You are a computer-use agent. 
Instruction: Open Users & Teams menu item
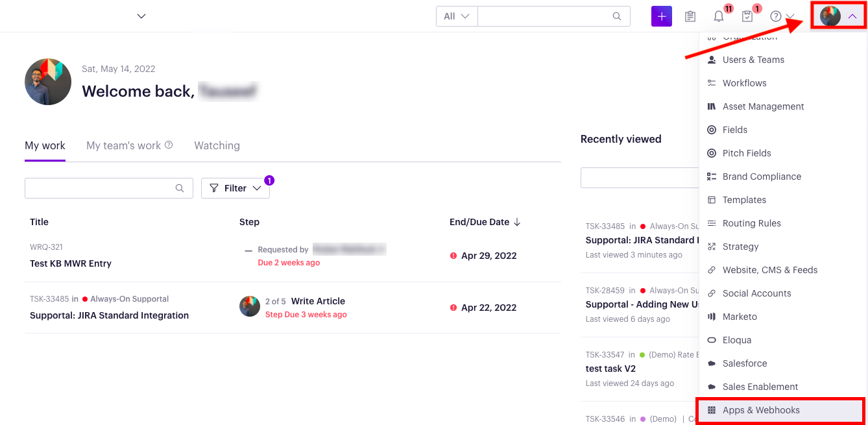[753, 60]
